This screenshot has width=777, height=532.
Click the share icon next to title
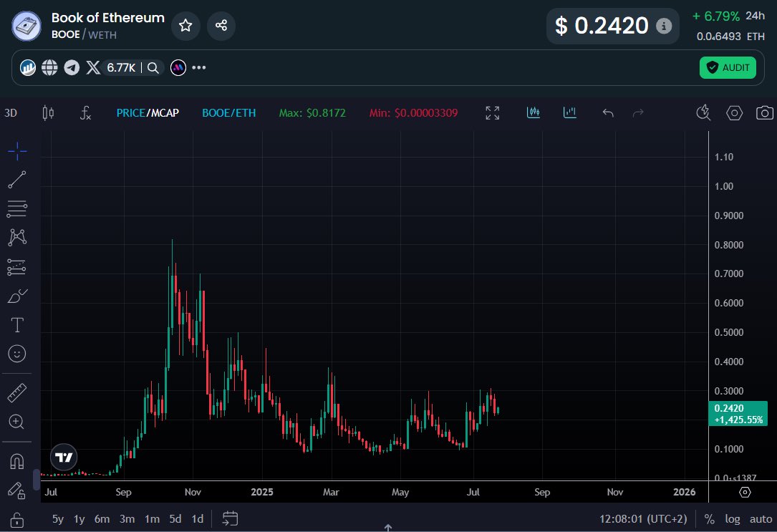(x=221, y=25)
